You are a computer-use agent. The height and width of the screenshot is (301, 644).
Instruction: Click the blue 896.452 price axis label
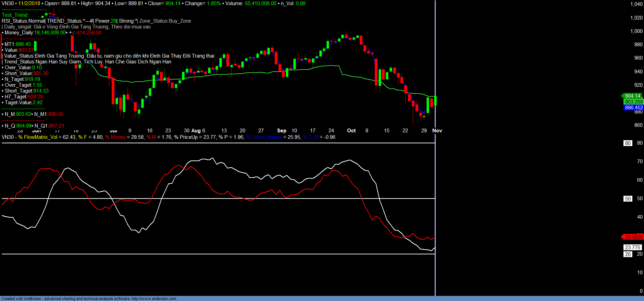(633, 108)
